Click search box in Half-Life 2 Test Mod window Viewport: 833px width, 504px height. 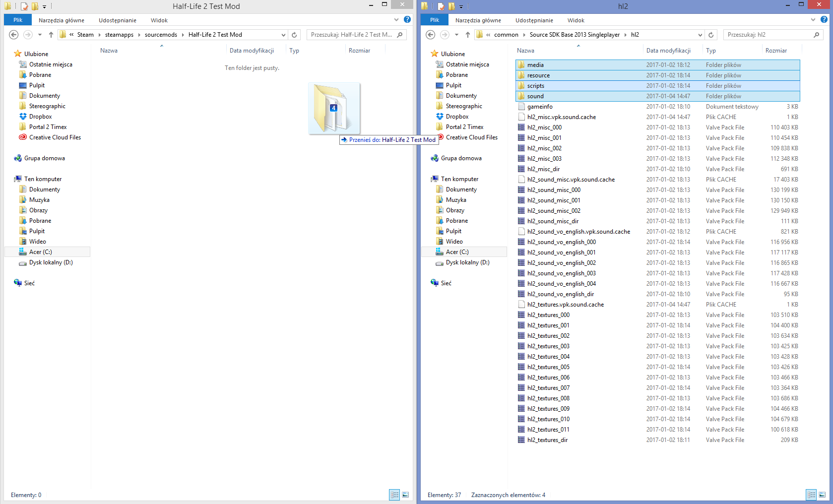click(x=357, y=35)
